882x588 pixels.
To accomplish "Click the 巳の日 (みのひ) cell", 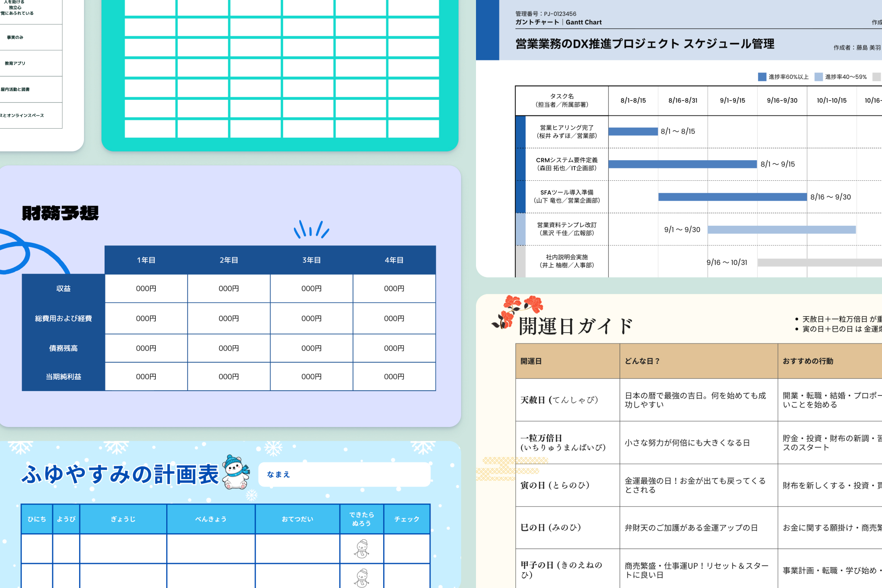I will click(x=568, y=528).
